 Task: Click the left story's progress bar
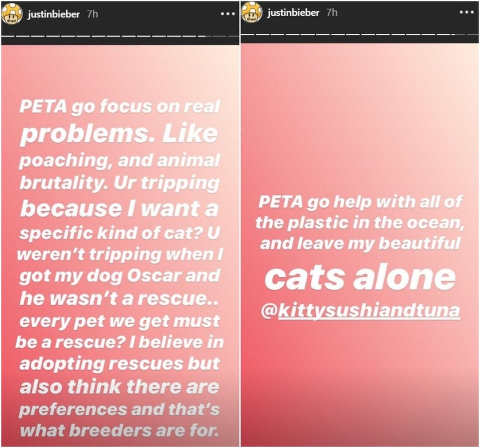pos(120,36)
